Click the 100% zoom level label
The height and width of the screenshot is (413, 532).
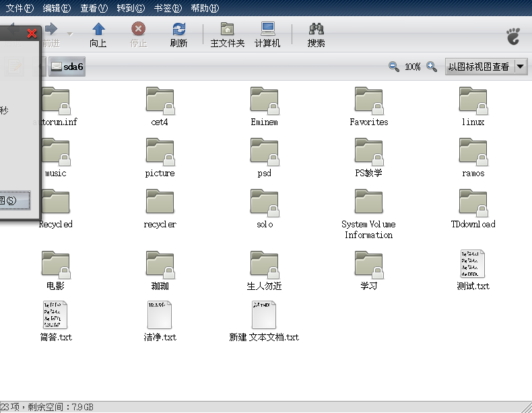tap(413, 67)
